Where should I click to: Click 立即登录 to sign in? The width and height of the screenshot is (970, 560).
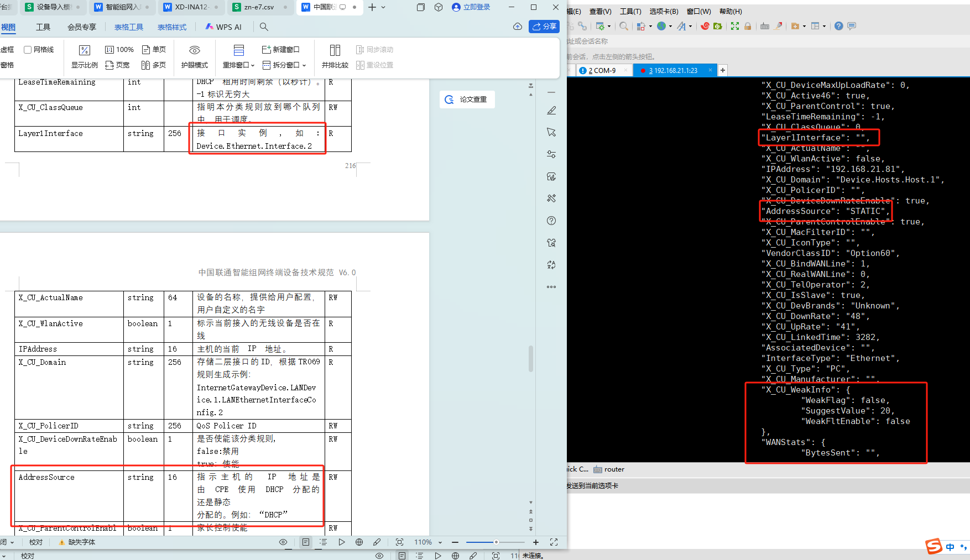[x=471, y=7]
